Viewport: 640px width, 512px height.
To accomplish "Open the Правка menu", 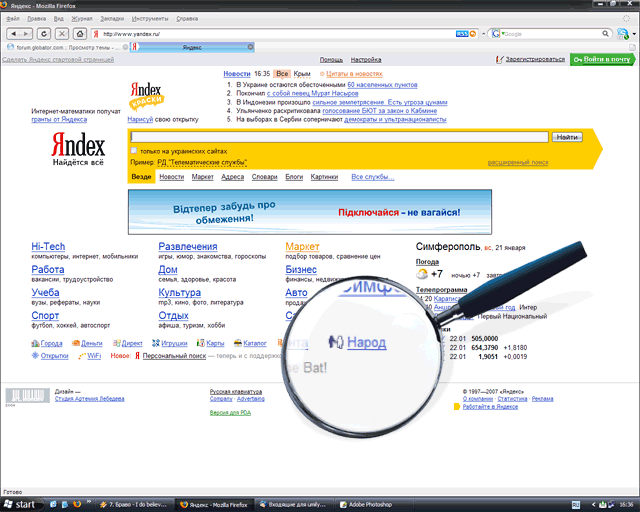I will coord(37,19).
